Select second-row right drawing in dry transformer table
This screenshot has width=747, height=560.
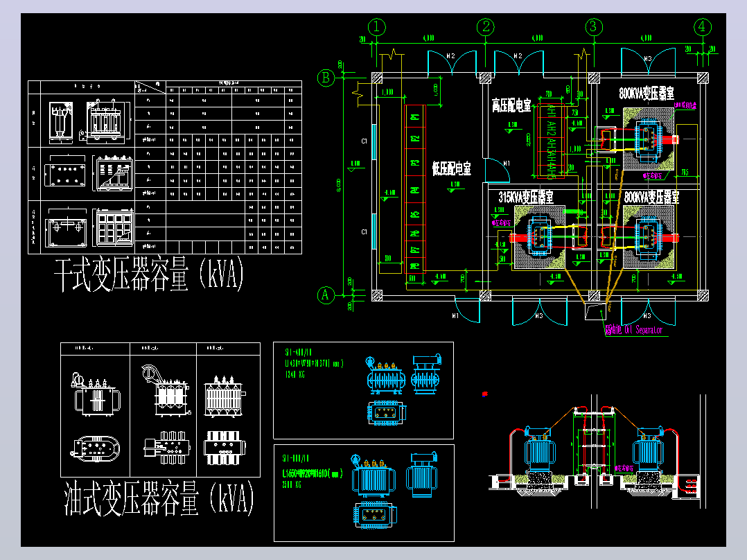click(x=114, y=173)
